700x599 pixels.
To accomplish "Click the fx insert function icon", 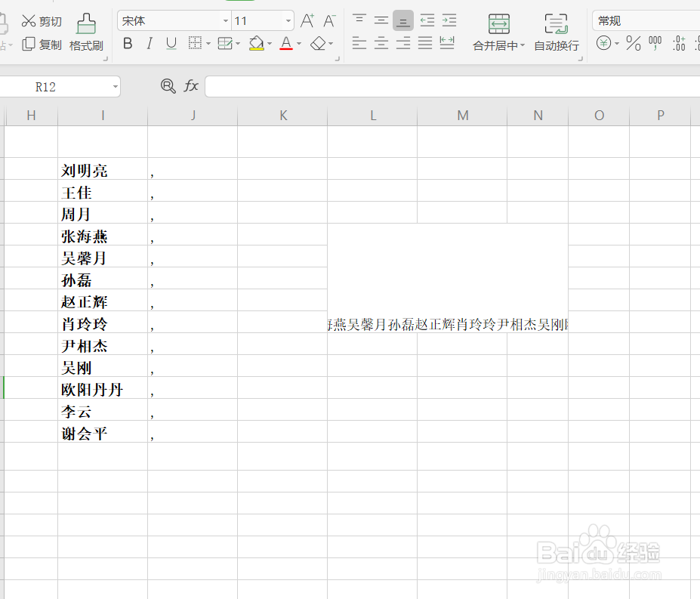I will 191,86.
